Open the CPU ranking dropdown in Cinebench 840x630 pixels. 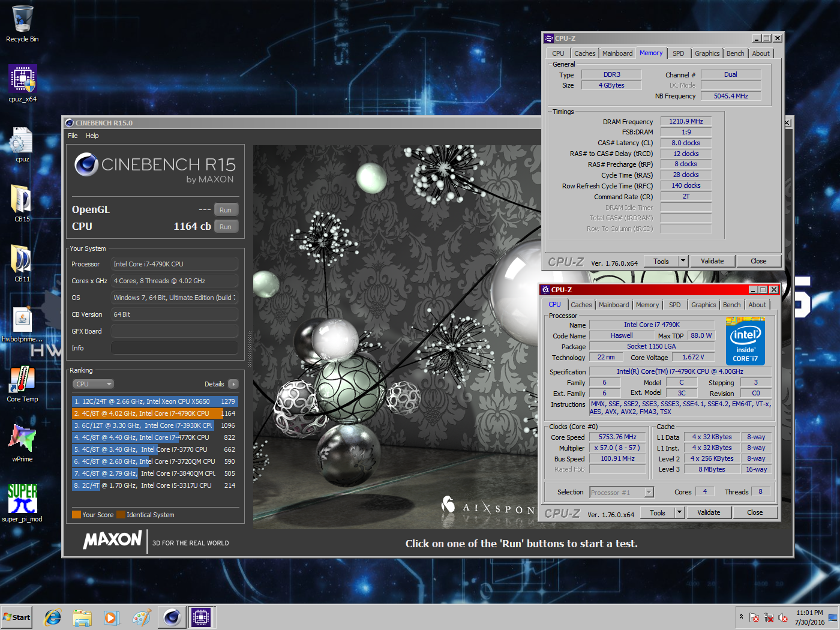[x=93, y=384]
